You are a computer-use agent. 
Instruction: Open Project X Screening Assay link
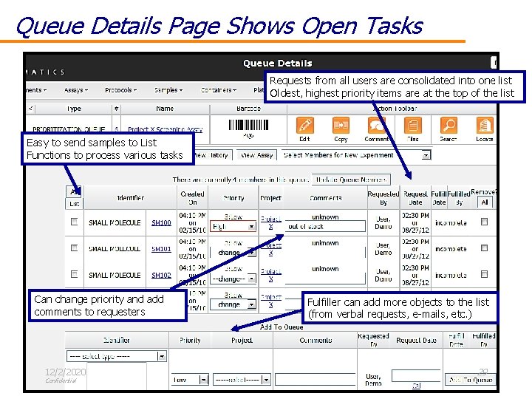point(166,129)
